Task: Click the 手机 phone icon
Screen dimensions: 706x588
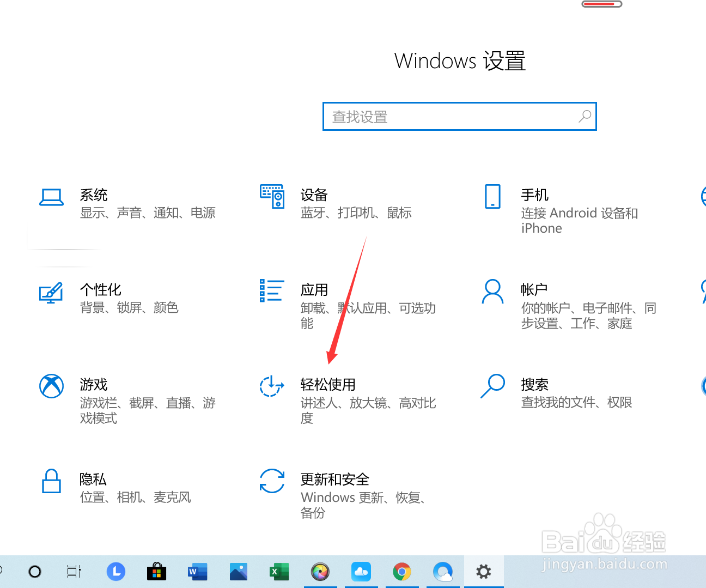Action: 492,196
